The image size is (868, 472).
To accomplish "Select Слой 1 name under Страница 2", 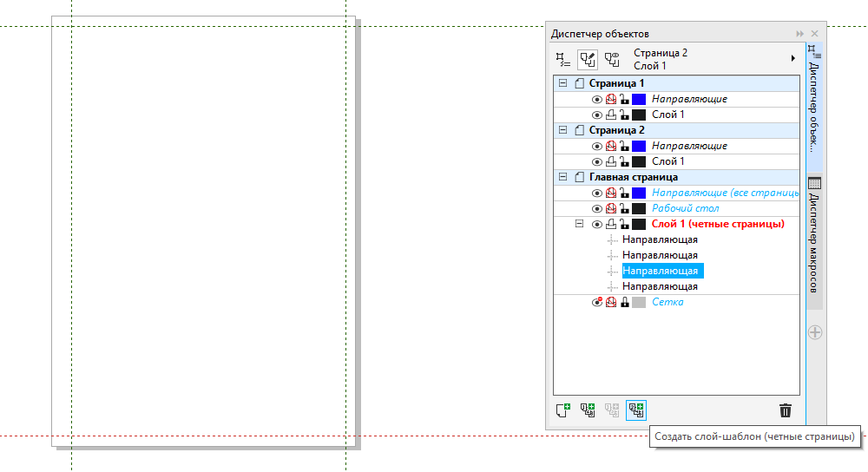I will click(x=668, y=161).
